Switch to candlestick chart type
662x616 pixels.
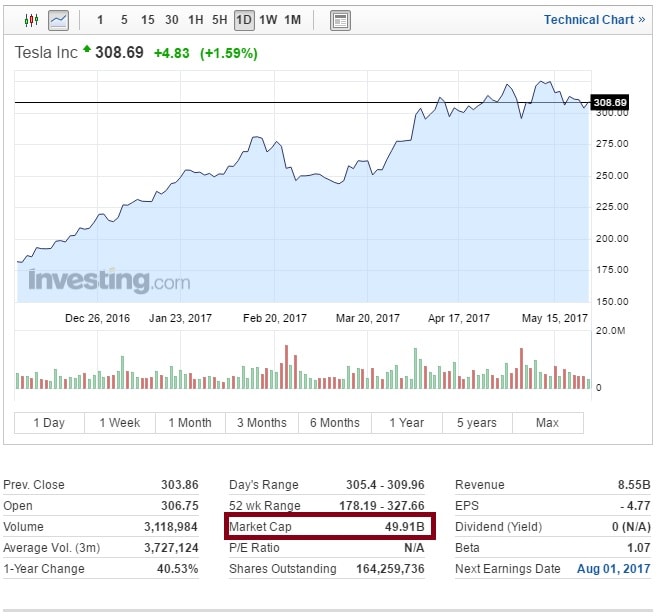31,20
